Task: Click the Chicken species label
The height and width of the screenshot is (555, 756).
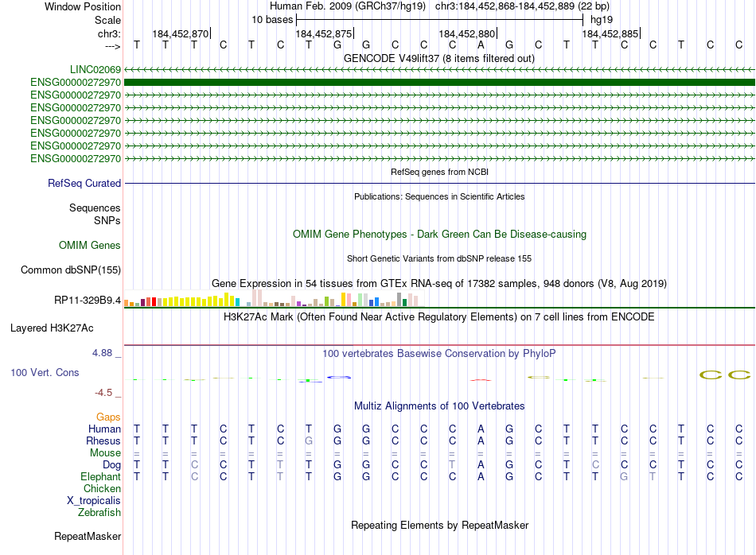Action: click(x=102, y=488)
